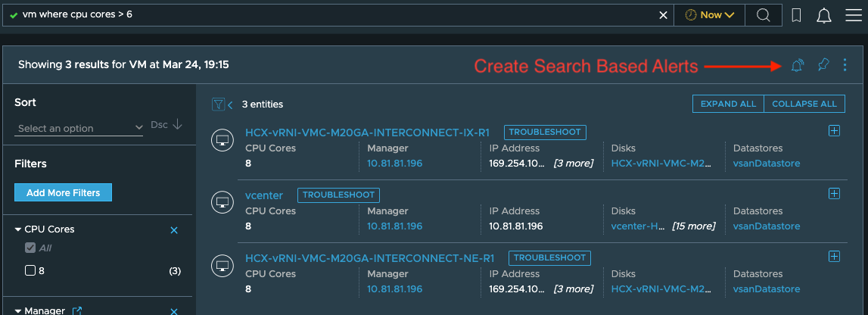
Task: Open the vcenter VM link
Action: 264,195
